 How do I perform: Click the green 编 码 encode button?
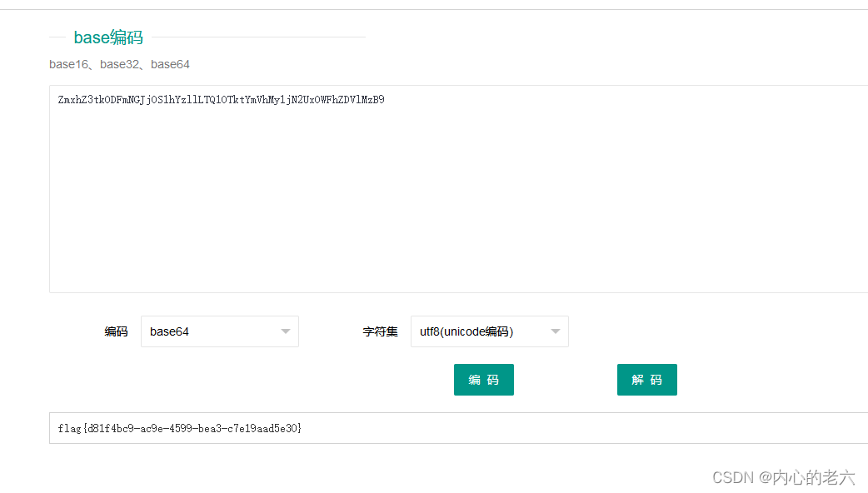483,380
